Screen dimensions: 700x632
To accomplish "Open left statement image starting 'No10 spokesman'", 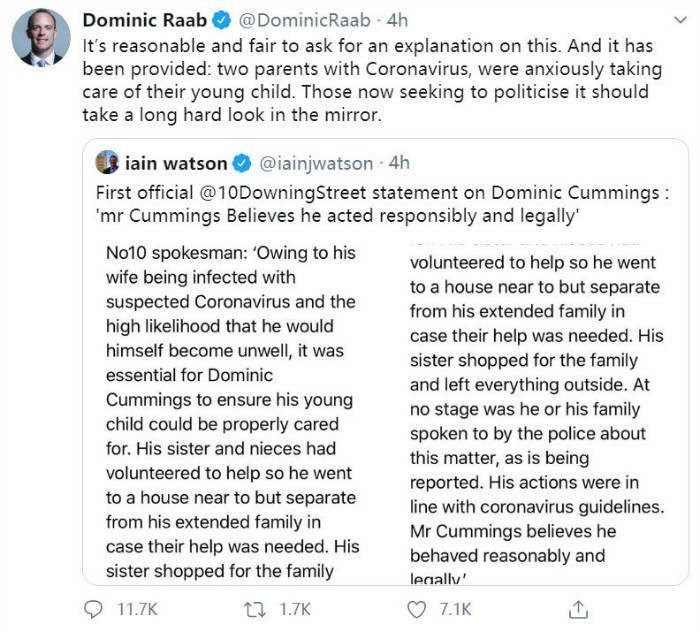I will point(232,408).
